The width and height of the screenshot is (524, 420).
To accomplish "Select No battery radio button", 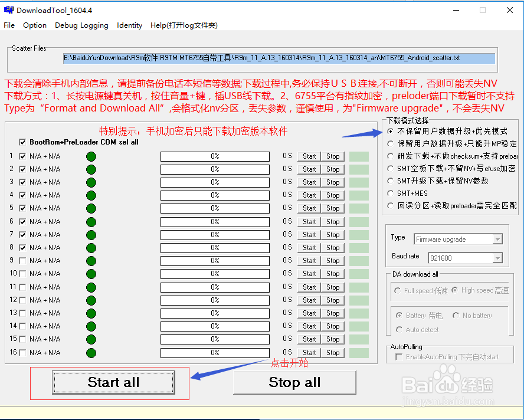I will (x=456, y=316).
